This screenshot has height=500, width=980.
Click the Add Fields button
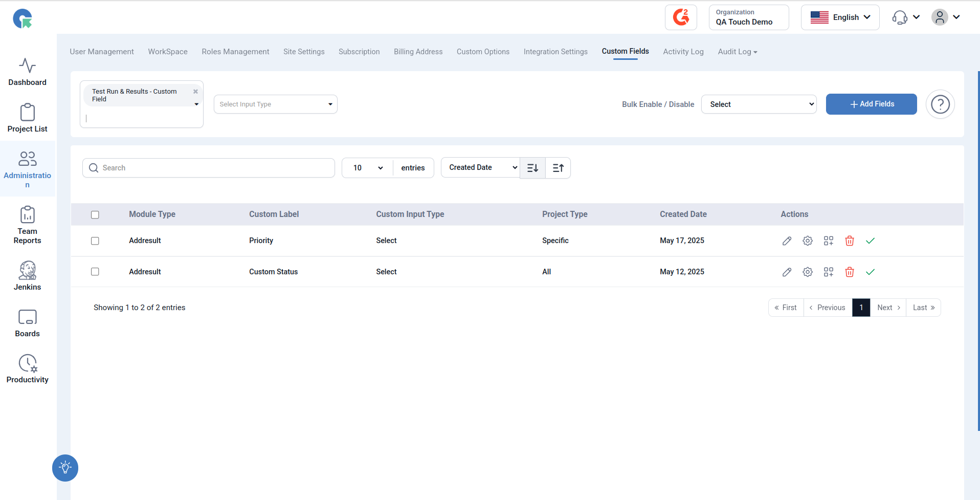tap(872, 104)
